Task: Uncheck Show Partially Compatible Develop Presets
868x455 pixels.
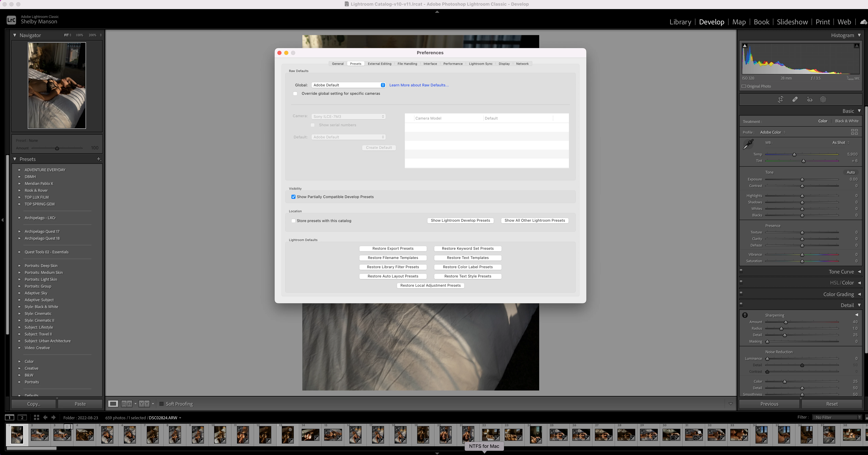Action: [293, 197]
